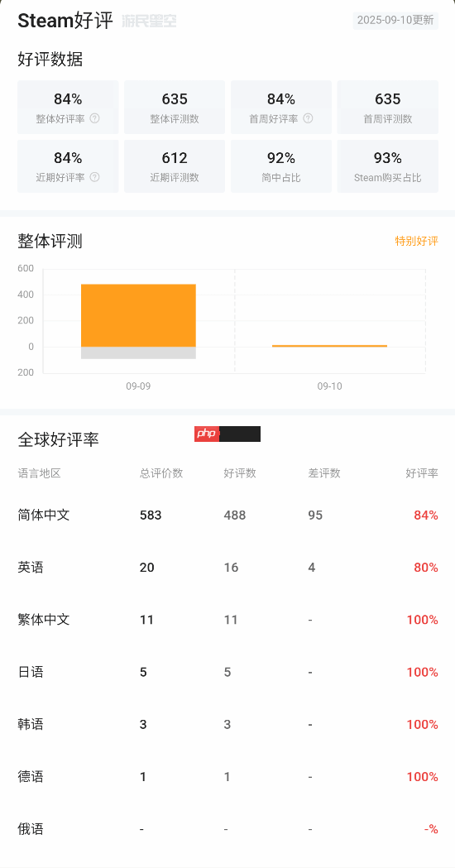Select the 612 近期评测数 stat card
The height and width of the screenshot is (868, 455).
[175, 166]
